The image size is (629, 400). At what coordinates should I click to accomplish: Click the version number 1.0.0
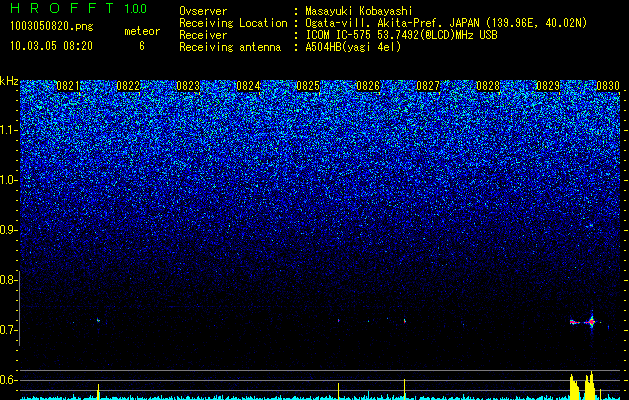pos(136,9)
